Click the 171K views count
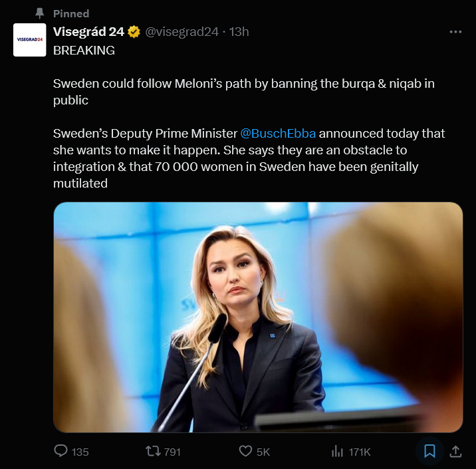This screenshot has width=476, height=469. tap(360, 452)
